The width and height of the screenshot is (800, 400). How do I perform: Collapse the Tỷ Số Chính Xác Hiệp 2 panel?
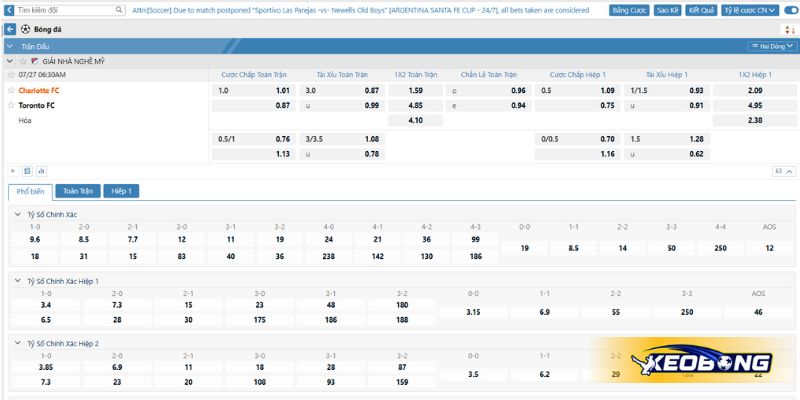click(x=18, y=343)
